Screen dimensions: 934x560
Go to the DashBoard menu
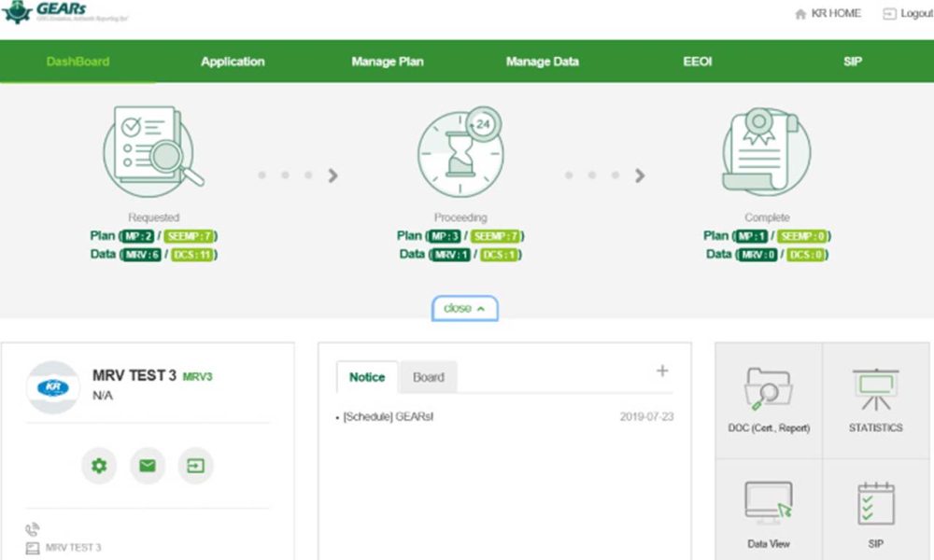(78, 62)
